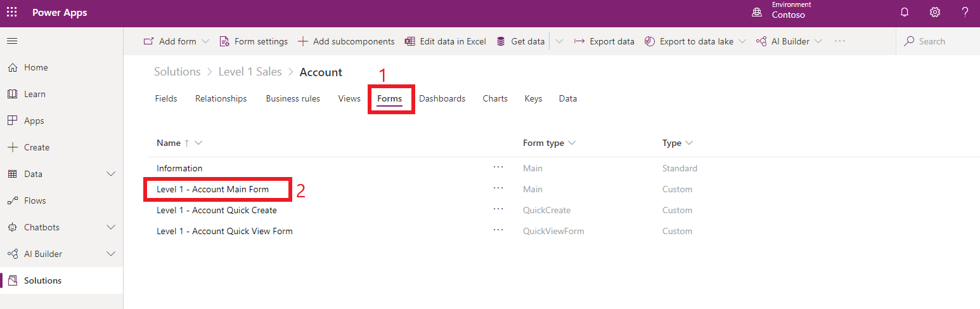Open the app launcher waffle icon
Viewport: 980px width, 309px height.
tap(12, 13)
